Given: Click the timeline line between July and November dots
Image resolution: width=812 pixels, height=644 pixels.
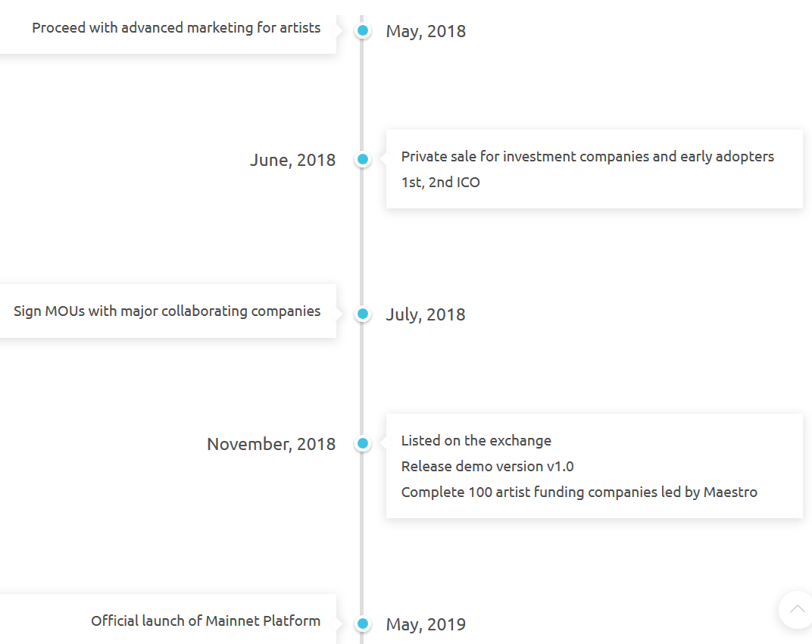Looking at the screenshot, I should click(362, 379).
